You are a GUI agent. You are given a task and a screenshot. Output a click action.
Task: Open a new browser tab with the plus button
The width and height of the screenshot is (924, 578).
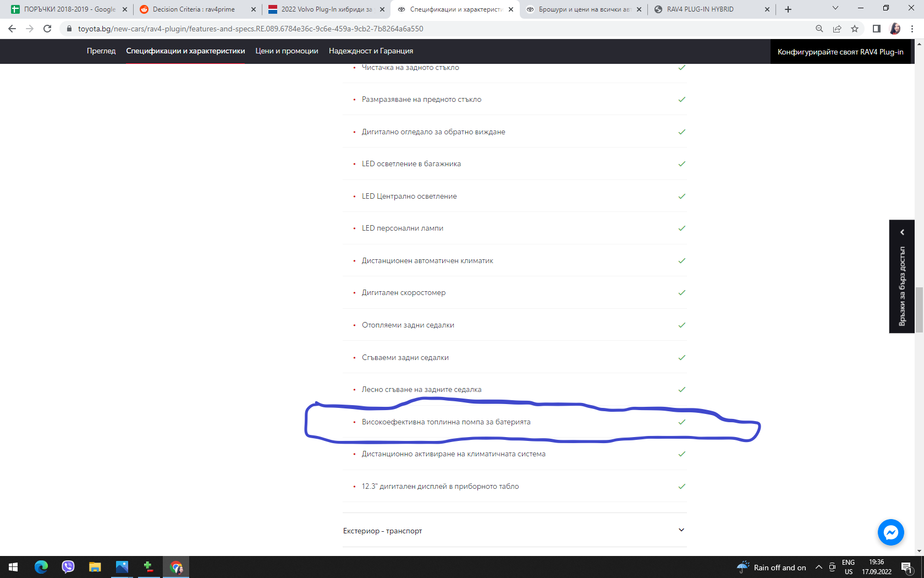[789, 9]
